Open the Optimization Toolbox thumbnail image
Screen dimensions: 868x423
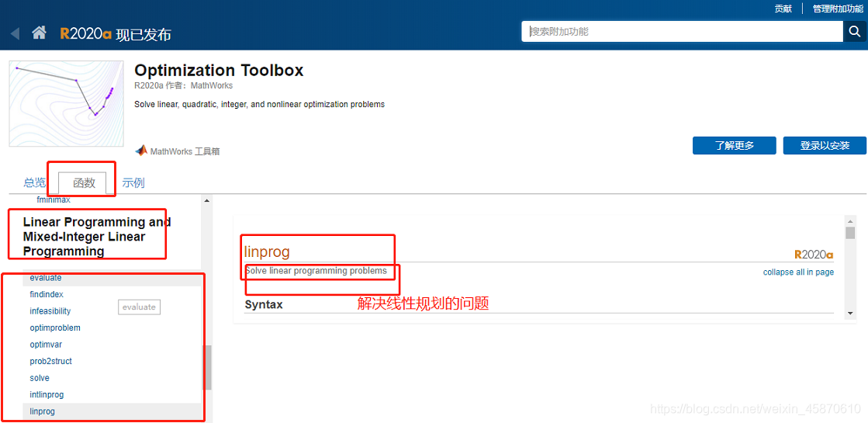(66, 103)
